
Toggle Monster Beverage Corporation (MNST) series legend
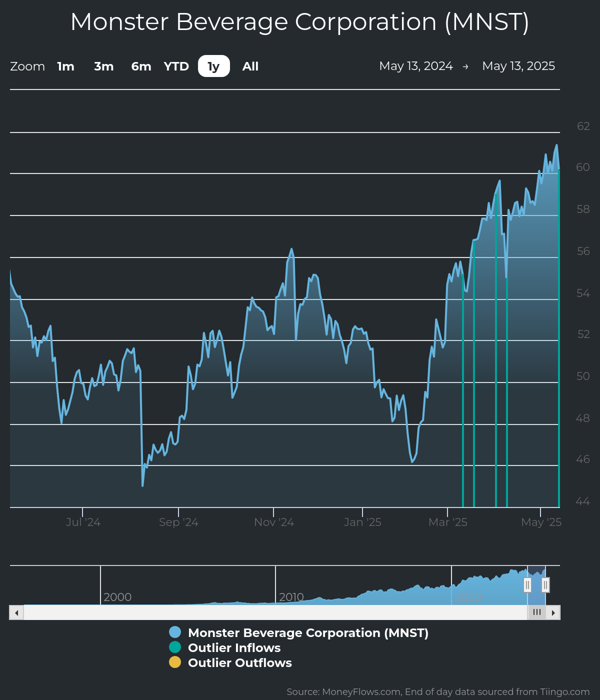point(308,632)
